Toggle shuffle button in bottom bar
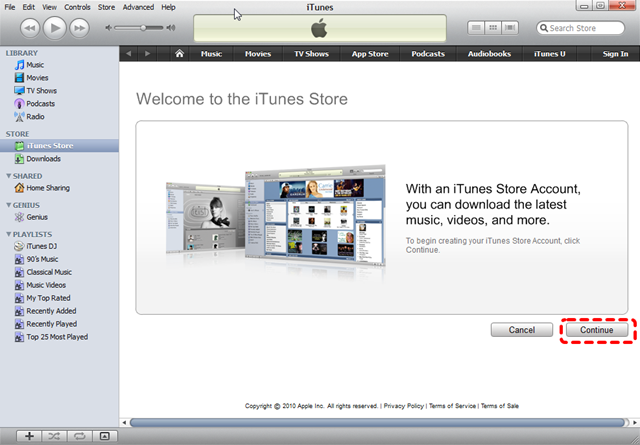 click(x=54, y=436)
